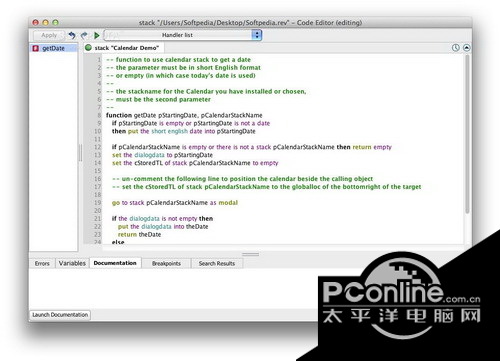The width and height of the screenshot is (500, 361).
Task: Click the Launch Documentation button
Action: tap(60, 315)
